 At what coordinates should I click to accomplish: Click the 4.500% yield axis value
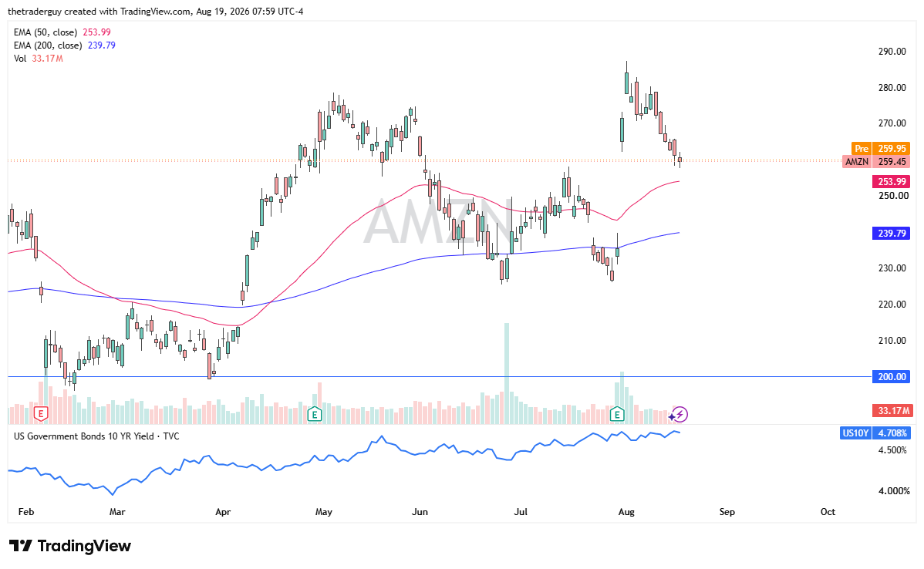[893, 450]
